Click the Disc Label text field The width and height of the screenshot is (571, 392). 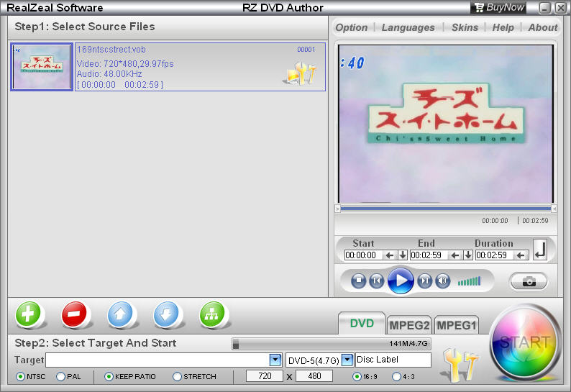tap(393, 360)
